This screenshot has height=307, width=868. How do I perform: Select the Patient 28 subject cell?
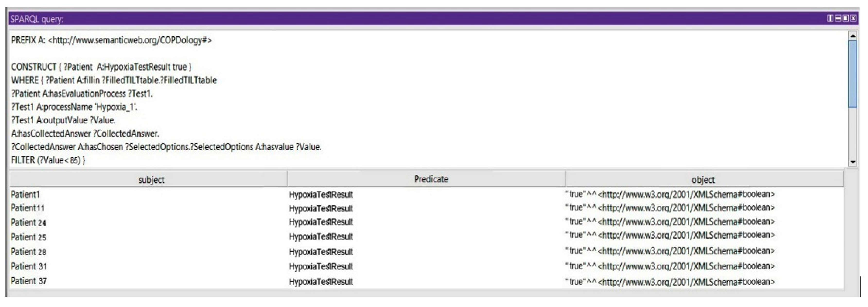28,252
